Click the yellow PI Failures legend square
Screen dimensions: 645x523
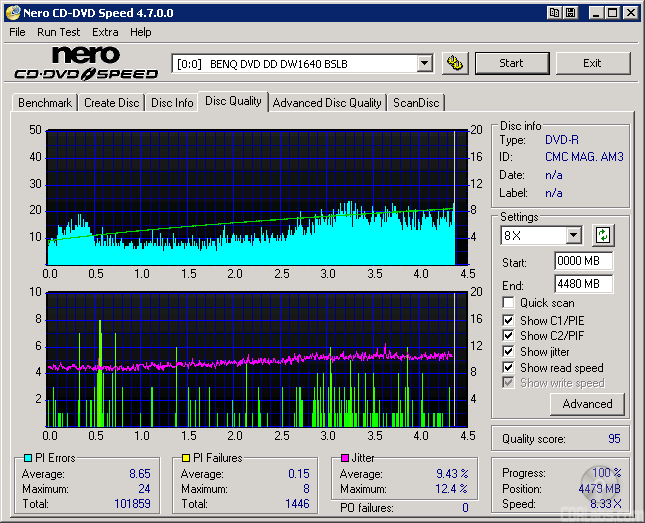[x=185, y=458]
